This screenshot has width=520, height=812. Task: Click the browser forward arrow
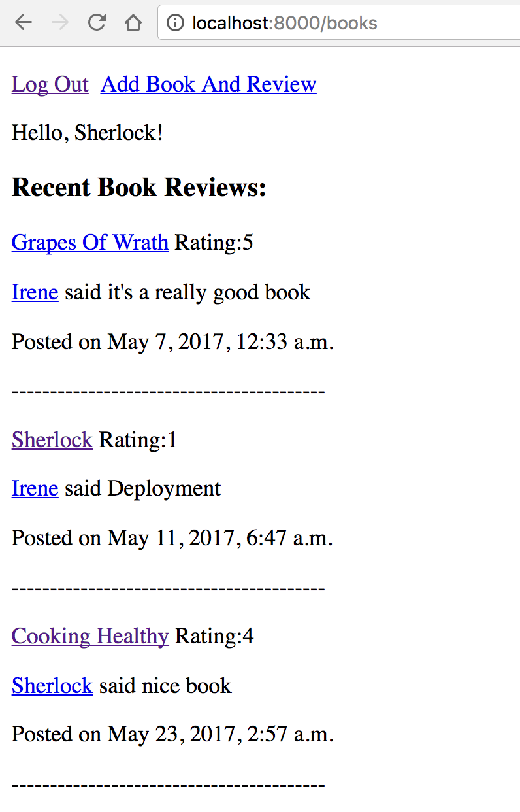(60, 23)
